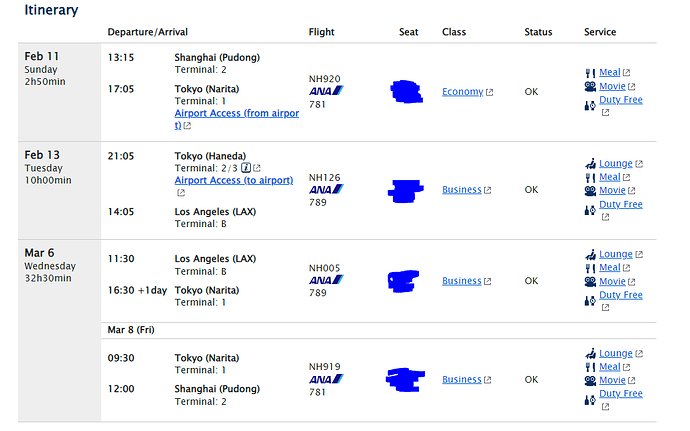
Task: Click the Haneda terminal info icon
Action: 246,168
